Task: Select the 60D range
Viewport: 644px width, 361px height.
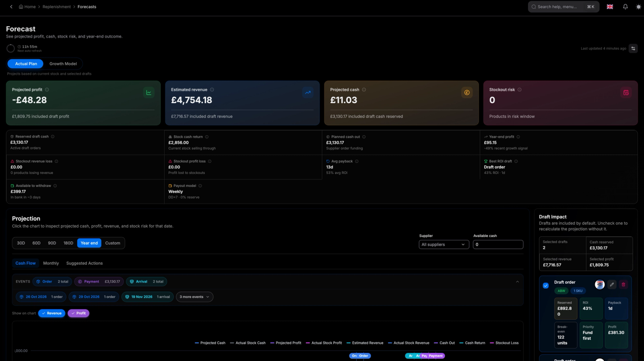Action: [36, 243]
